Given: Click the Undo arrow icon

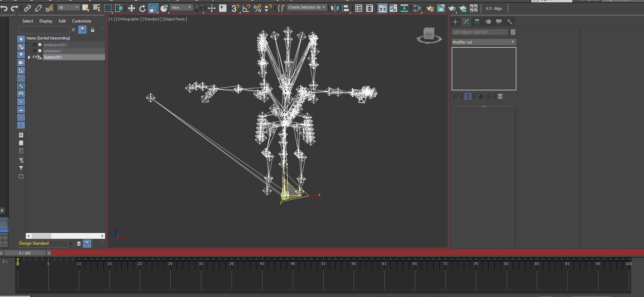Looking at the screenshot, I should click(4, 8).
